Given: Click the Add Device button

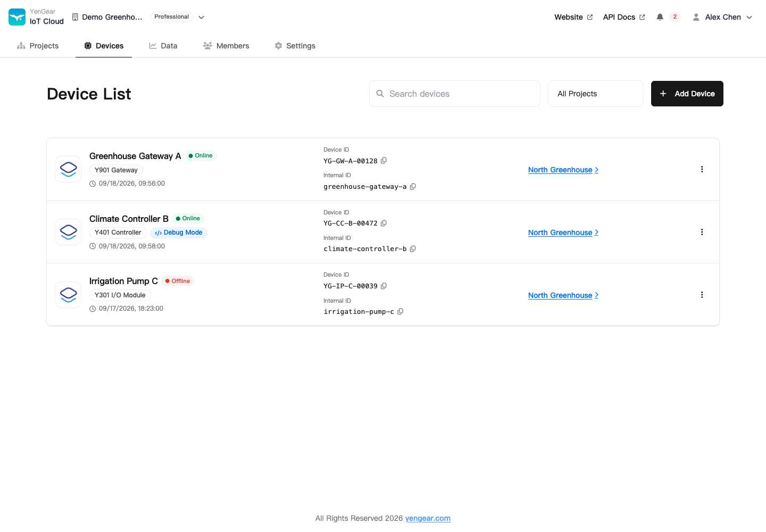Looking at the screenshot, I should (687, 94).
